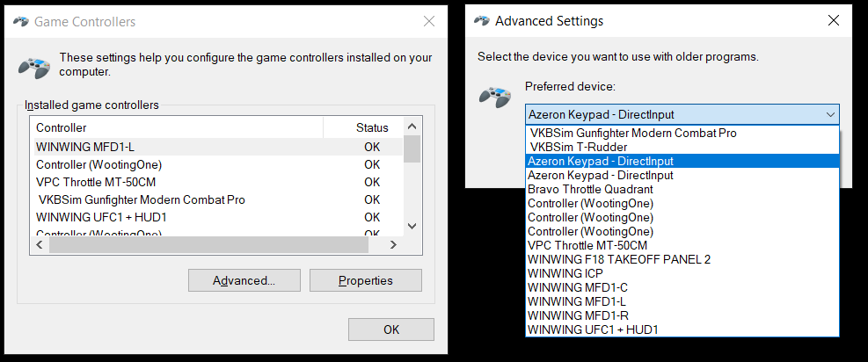Click the Advanced Settings title bar icon
Viewport: 868px width, 362px height.
click(481, 20)
